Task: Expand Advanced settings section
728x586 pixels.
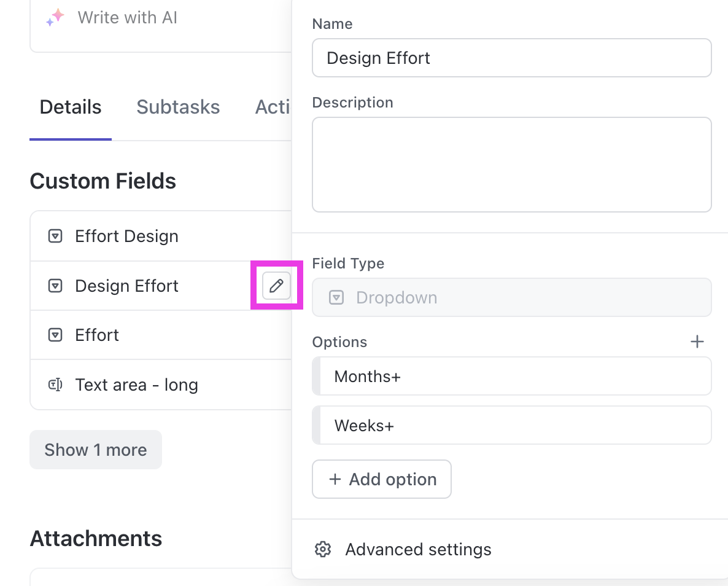Action: [x=418, y=549]
